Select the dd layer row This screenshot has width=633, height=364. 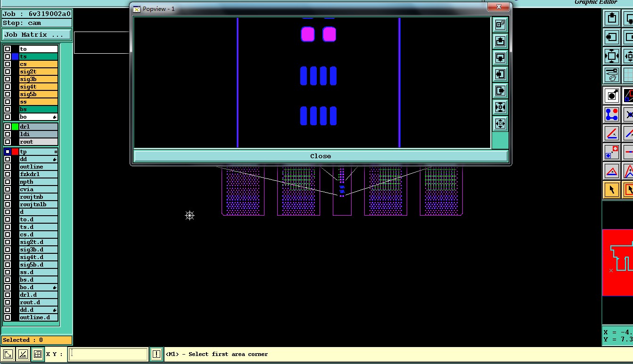39,159
